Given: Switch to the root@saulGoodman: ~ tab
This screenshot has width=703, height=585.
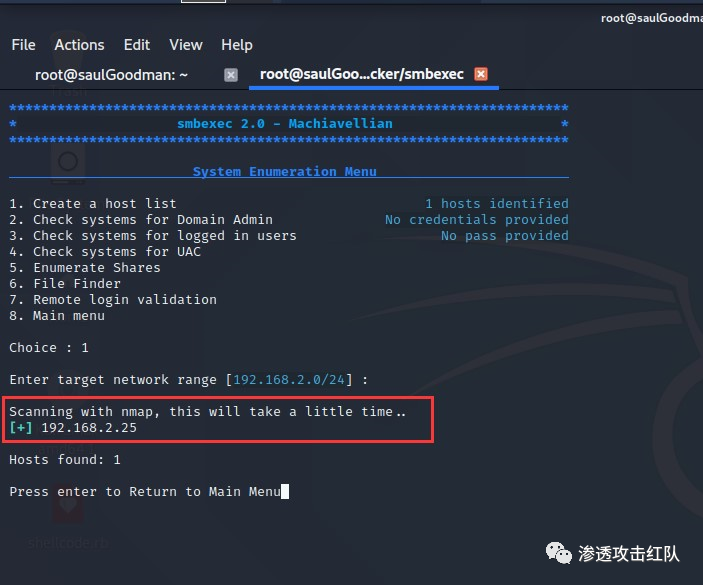Looking at the screenshot, I should click(111, 75).
